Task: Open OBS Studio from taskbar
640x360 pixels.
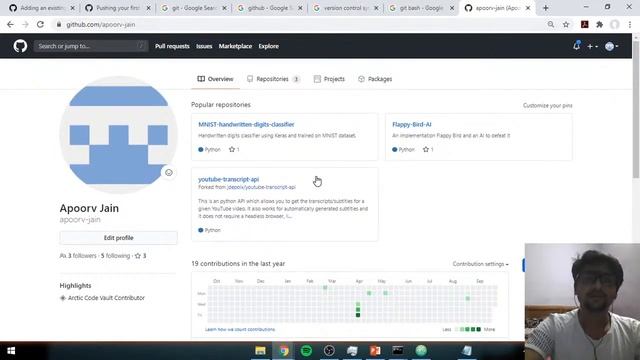Action: [329, 351]
